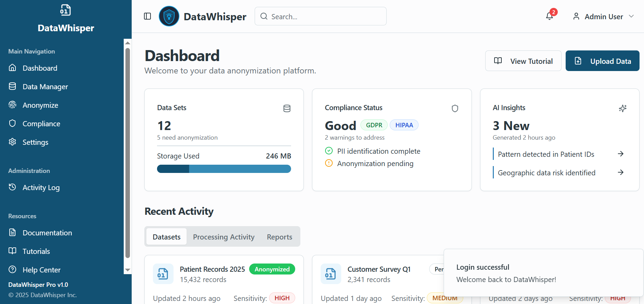Click the View Tutorial button
This screenshot has height=304, width=644.
(523, 61)
